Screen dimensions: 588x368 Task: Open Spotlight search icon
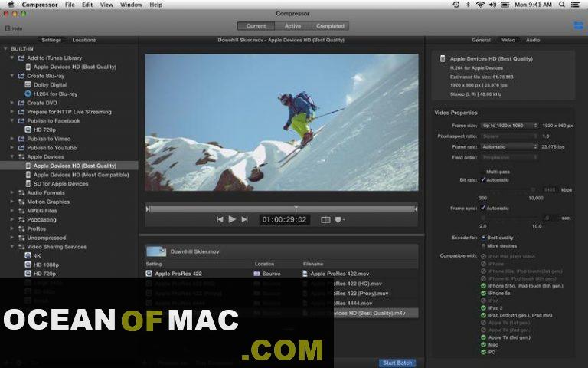561,5
